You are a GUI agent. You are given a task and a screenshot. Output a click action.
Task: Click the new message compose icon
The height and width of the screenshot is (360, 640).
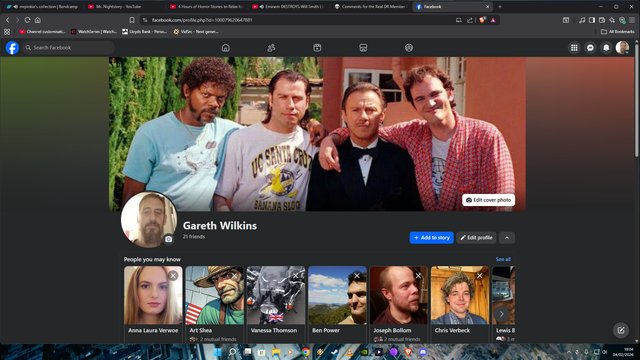[621, 330]
